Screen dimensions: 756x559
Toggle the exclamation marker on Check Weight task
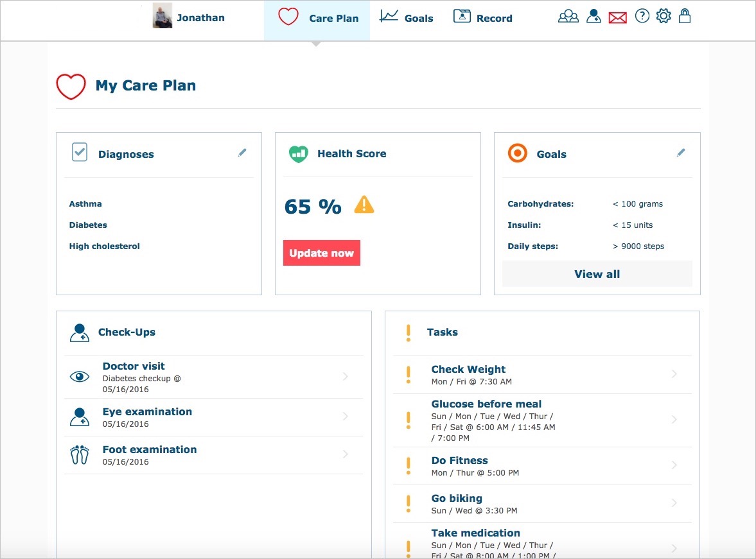[x=408, y=374]
